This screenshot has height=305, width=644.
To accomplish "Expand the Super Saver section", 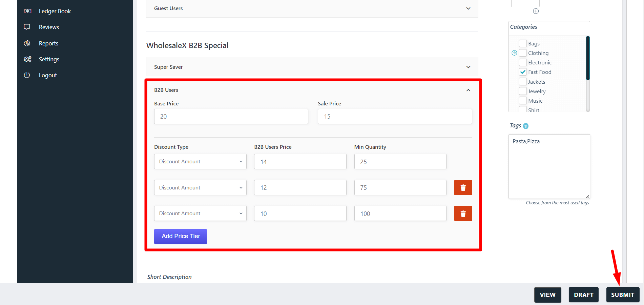I will (x=312, y=67).
